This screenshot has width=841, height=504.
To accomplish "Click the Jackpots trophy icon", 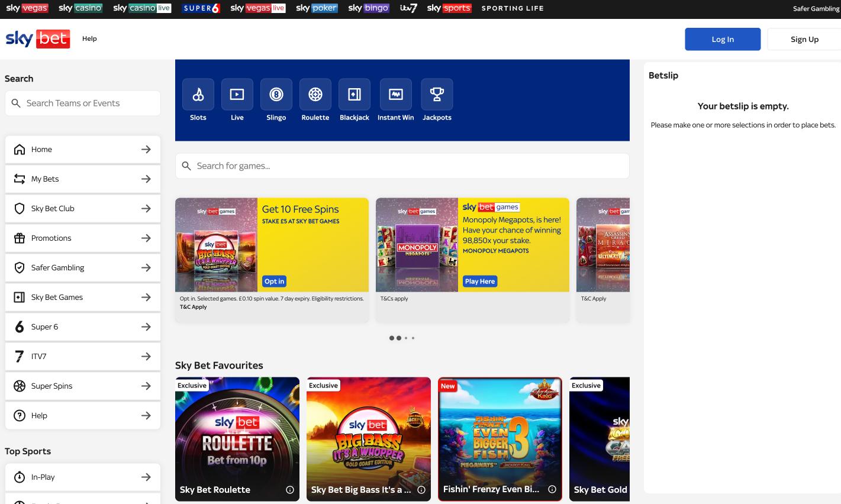I will point(436,94).
